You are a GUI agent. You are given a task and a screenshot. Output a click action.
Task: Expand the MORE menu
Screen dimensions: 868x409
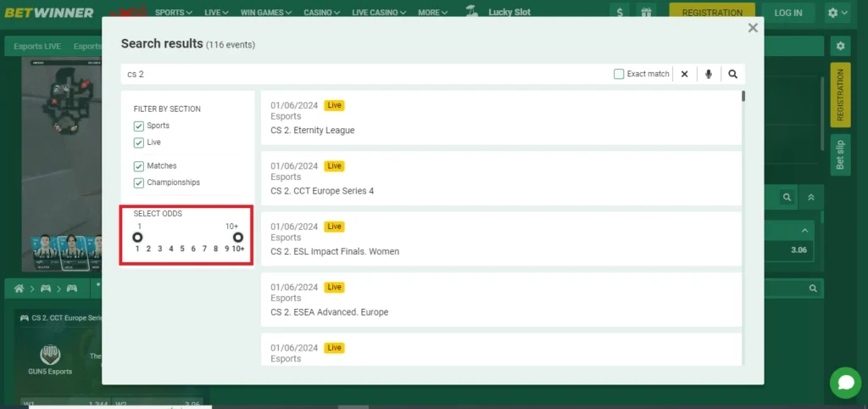[433, 12]
